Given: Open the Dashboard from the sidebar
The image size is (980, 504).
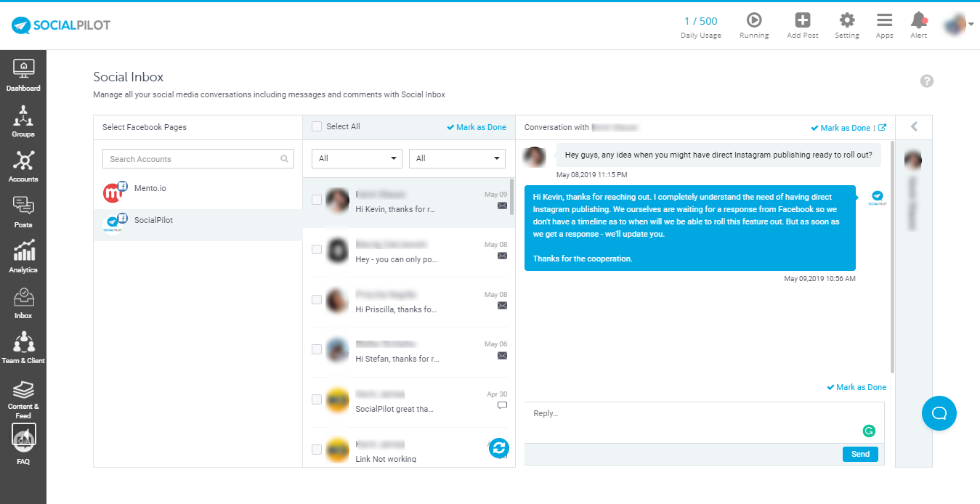Looking at the screenshot, I should click(x=23, y=76).
